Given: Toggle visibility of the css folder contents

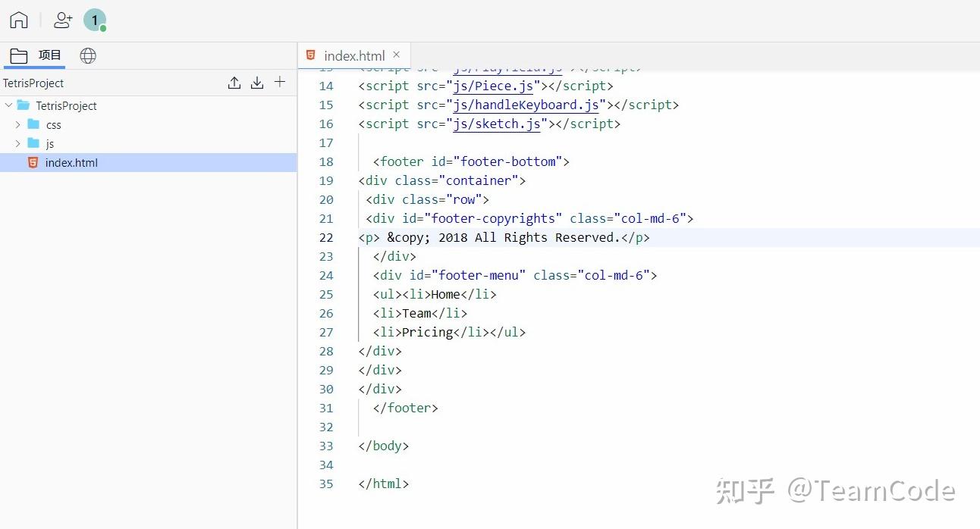Looking at the screenshot, I should pos(18,124).
